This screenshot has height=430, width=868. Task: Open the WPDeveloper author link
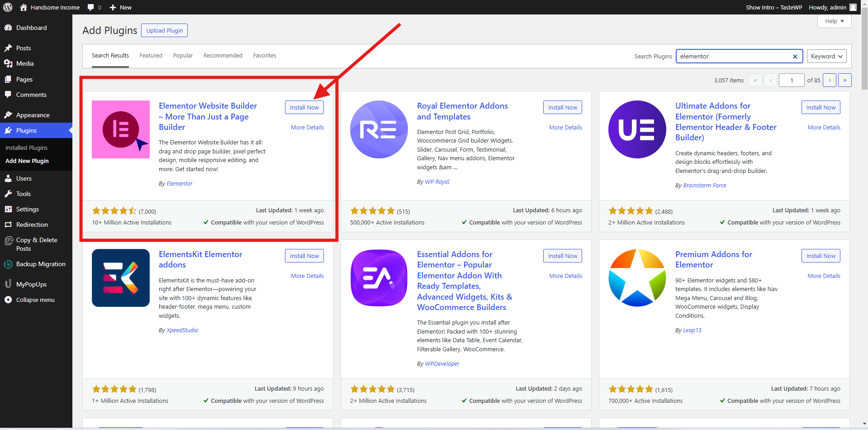pos(442,364)
